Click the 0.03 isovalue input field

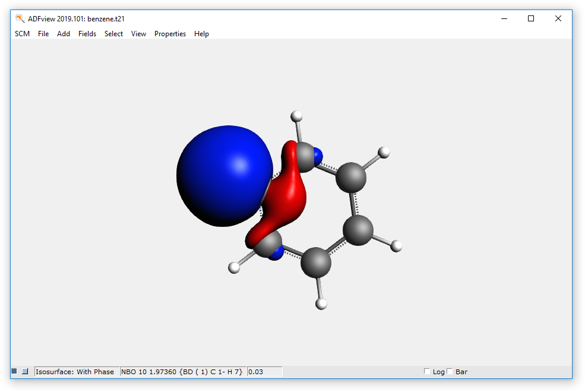(x=265, y=371)
